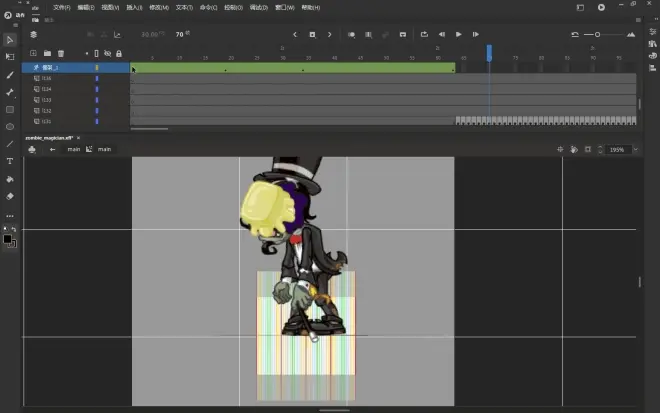
Task: Select the Rectangle shape tool
Action: tap(10, 109)
